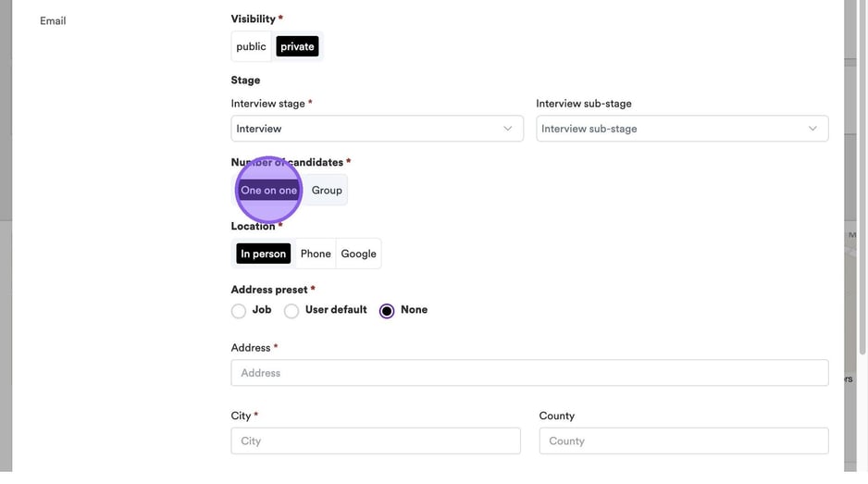Click the Email item in sidebar
The image size is (868, 484).
pos(53,20)
